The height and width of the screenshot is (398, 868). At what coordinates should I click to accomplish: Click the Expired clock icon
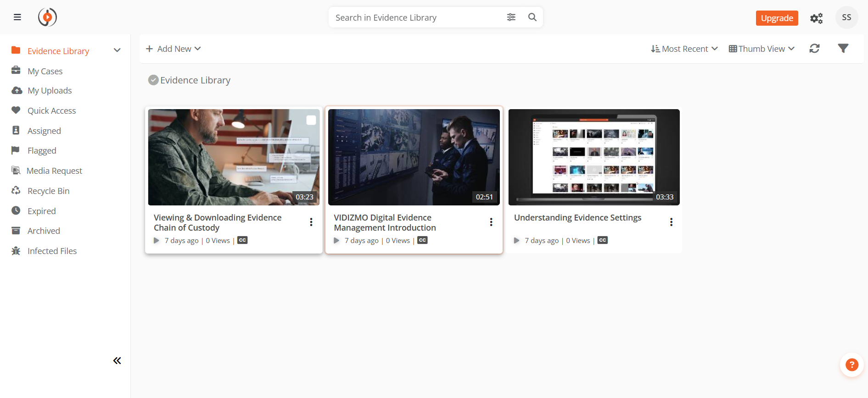16,210
